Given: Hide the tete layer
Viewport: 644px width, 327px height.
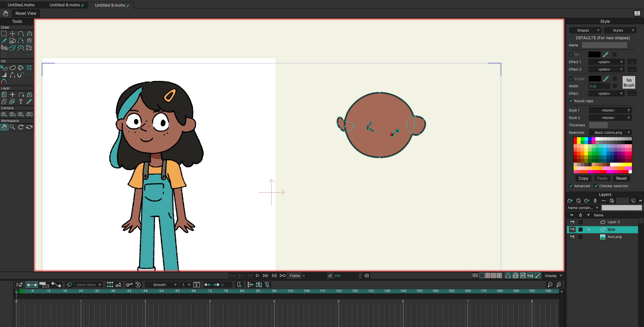Looking at the screenshot, I should tap(572, 230).
